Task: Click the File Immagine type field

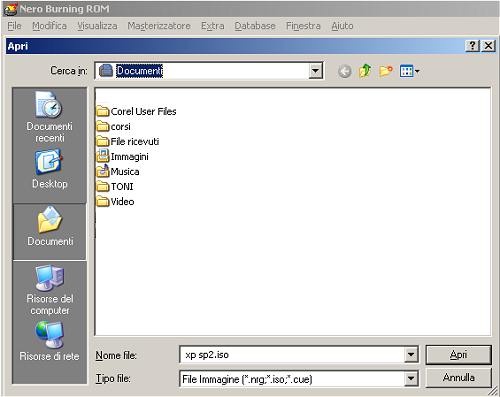Action: [292, 379]
